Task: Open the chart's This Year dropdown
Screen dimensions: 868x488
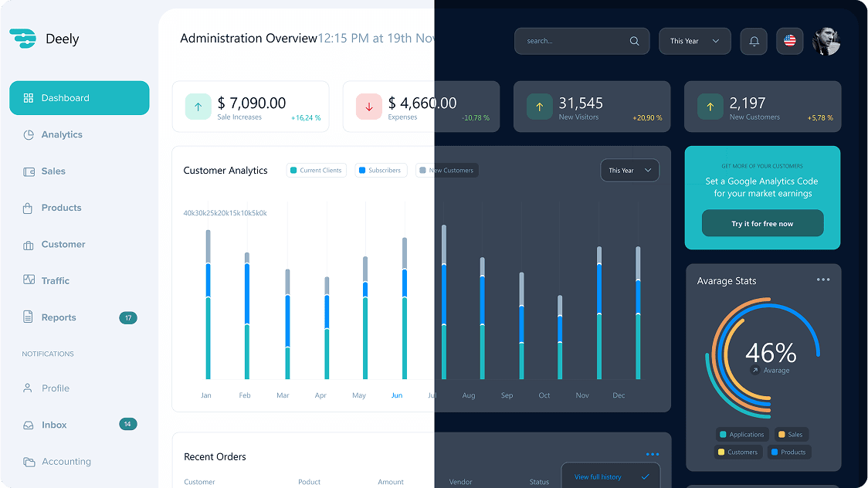Action: tap(629, 170)
